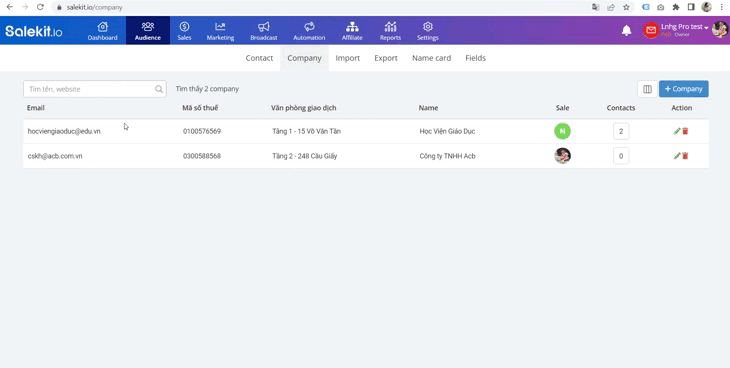Edit Công ty TNHH Acb company
This screenshot has width=730, height=368.
(x=677, y=156)
